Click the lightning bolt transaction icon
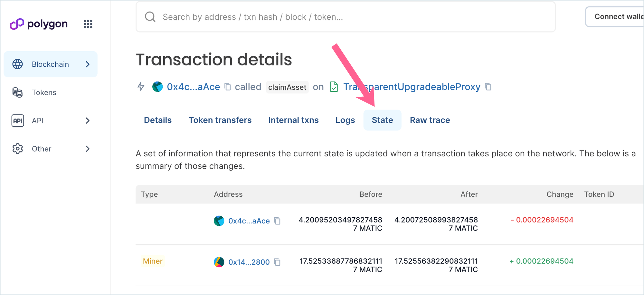The height and width of the screenshot is (295, 644). pyautogui.click(x=141, y=86)
